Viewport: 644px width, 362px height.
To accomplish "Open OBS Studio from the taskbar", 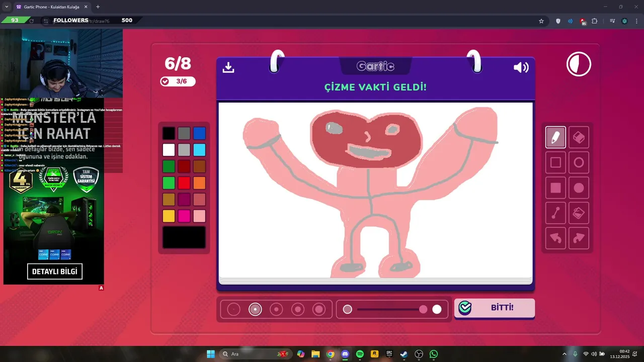I will point(419,354).
